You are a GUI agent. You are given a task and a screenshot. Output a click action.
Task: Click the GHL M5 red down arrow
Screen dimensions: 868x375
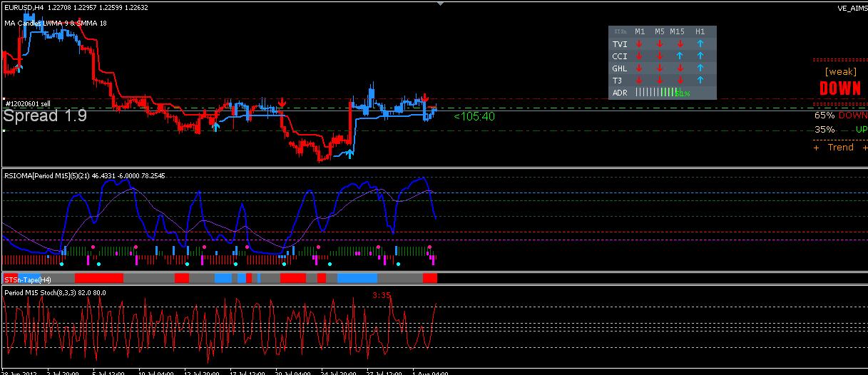(660, 68)
